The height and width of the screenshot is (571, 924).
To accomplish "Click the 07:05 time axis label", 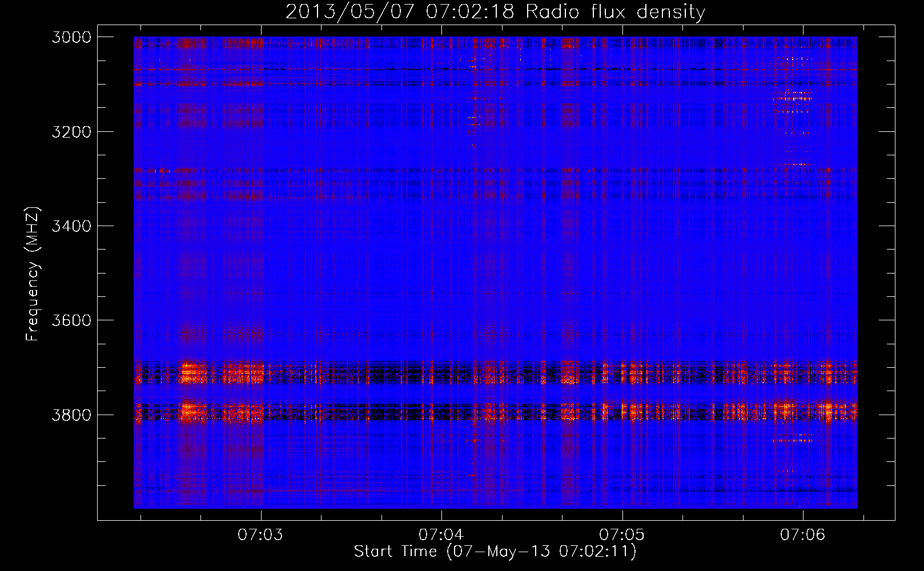I will (x=621, y=534).
